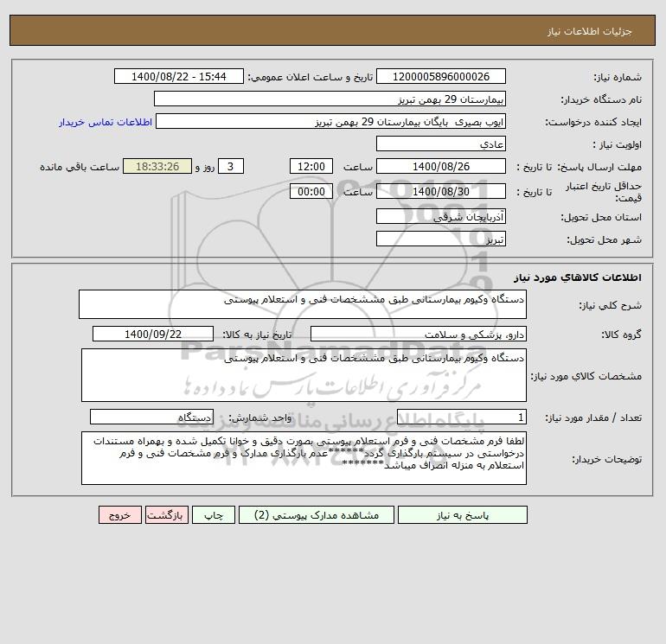666x644 pixels.
Task: Click the response deadline time 12:00
Action: coord(311,167)
